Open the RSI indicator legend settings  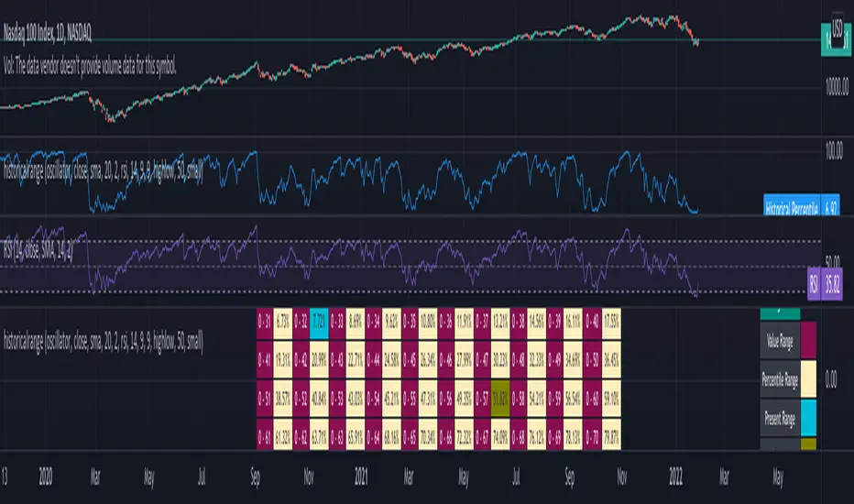point(38,249)
